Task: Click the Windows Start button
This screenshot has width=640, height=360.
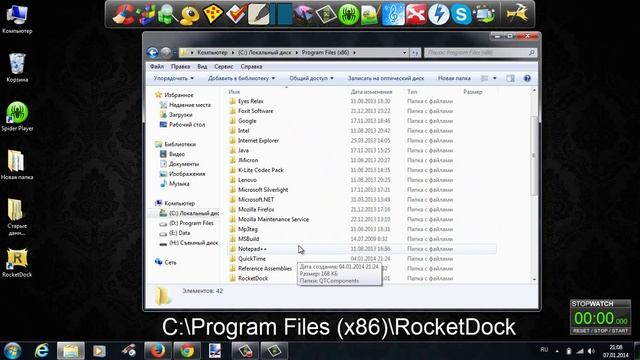Action: (12, 351)
